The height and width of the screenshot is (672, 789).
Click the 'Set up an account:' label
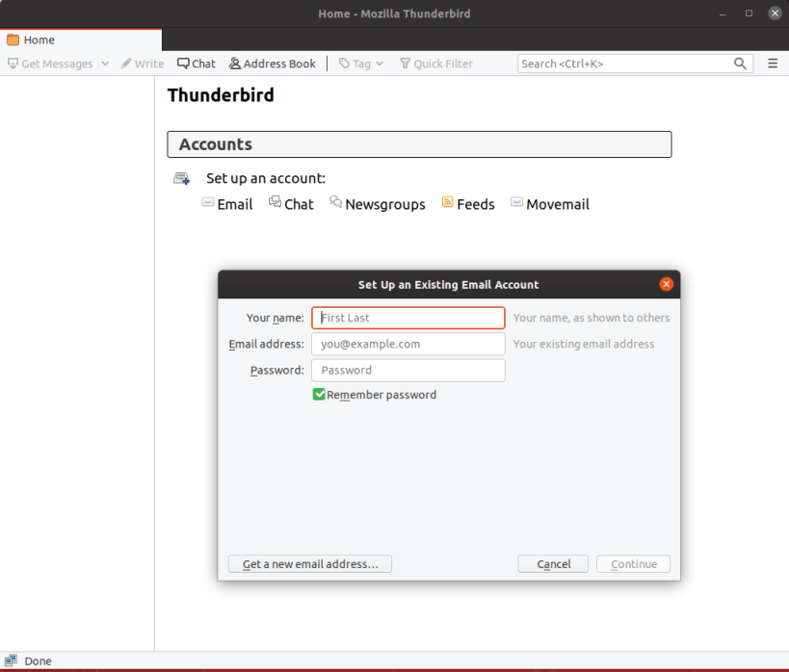[266, 178]
